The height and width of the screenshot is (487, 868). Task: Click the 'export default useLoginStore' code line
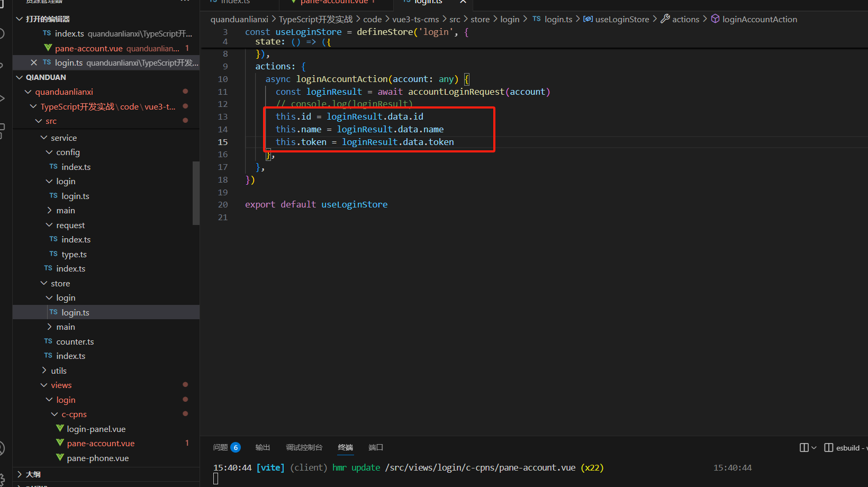316,204
